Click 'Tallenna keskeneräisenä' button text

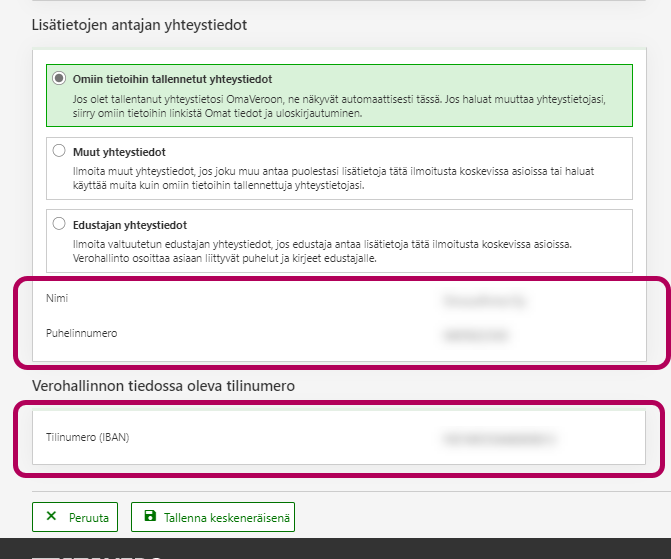(x=225, y=517)
